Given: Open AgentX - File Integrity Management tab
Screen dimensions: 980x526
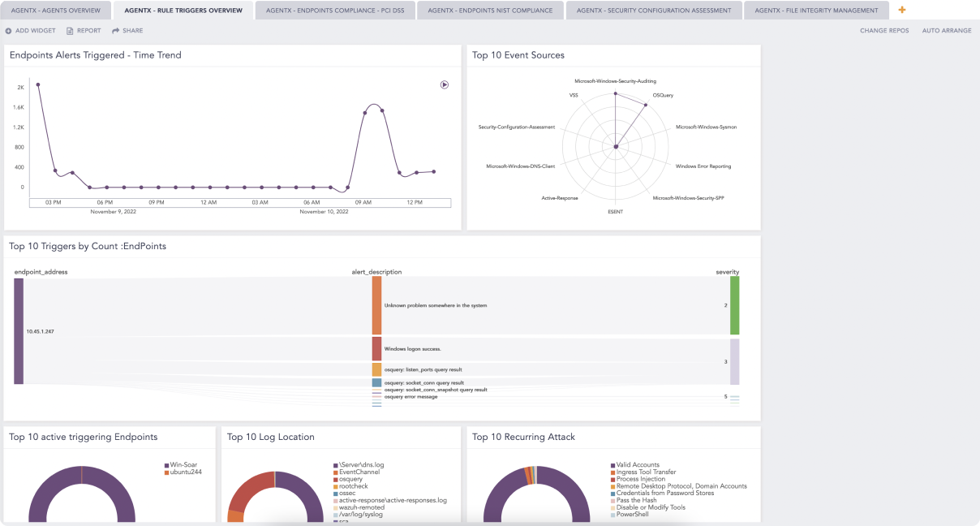Looking at the screenshot, I should (816, 11).
